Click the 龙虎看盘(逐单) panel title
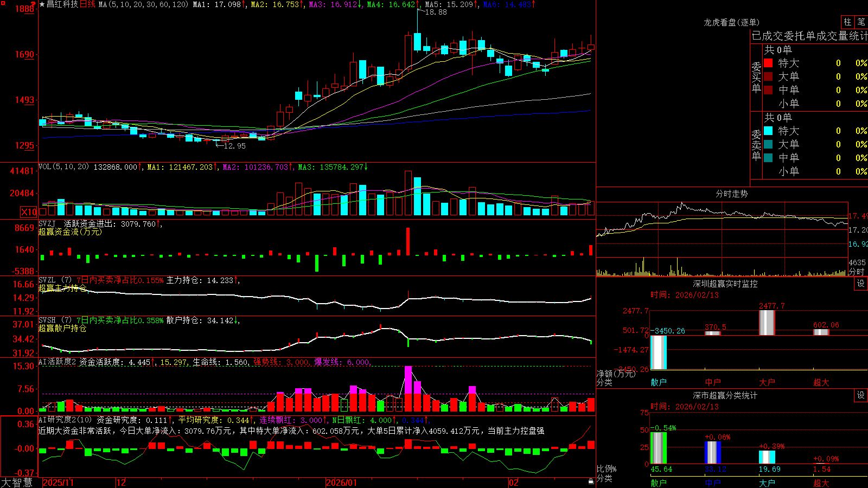This screenshot has width=868, height=488. [732, 22]
